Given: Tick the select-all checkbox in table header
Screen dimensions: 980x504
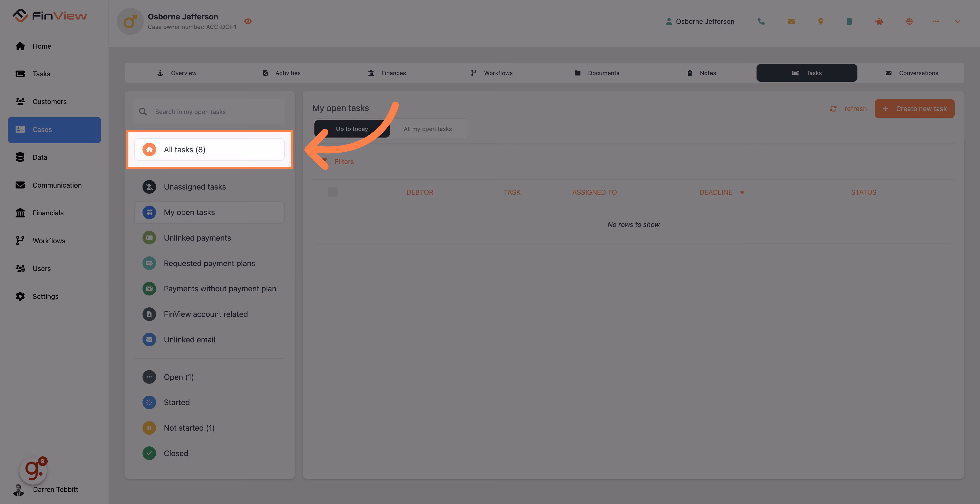Looking at the screenshot, I should coord(333,192).
